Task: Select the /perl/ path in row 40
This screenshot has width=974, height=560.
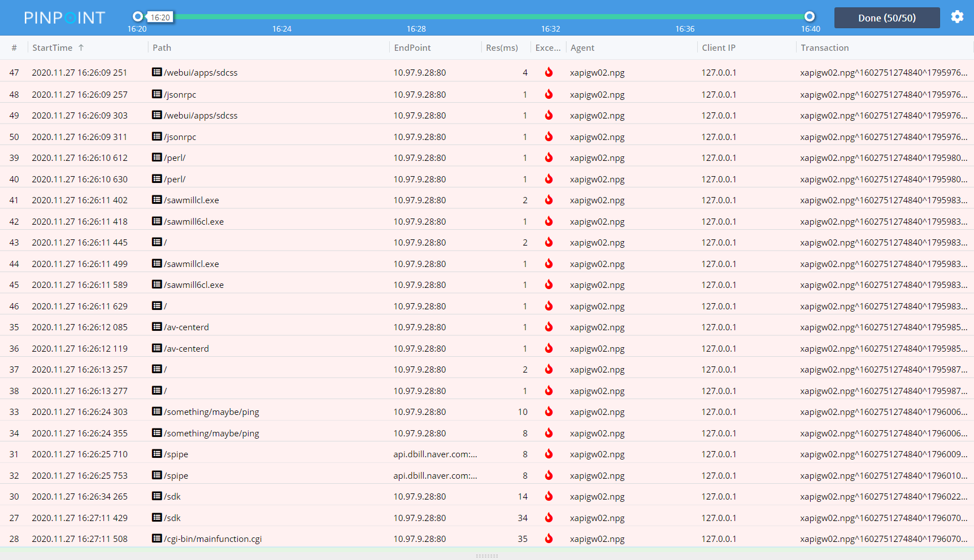Action: 175,180
